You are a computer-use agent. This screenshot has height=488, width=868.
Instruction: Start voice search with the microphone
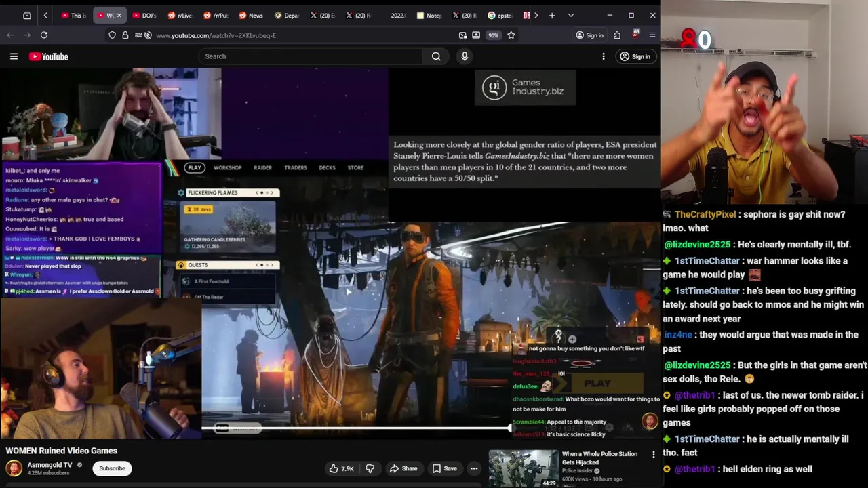(465, 56)
